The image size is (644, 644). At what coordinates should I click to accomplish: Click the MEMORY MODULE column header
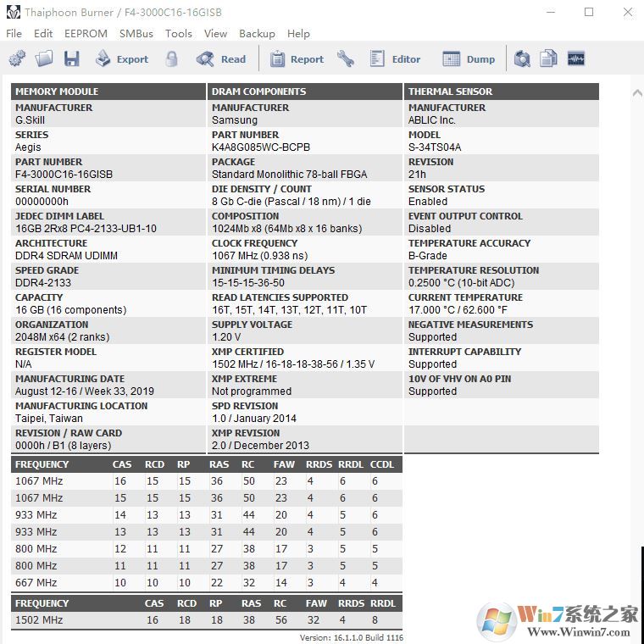point(108,92)
